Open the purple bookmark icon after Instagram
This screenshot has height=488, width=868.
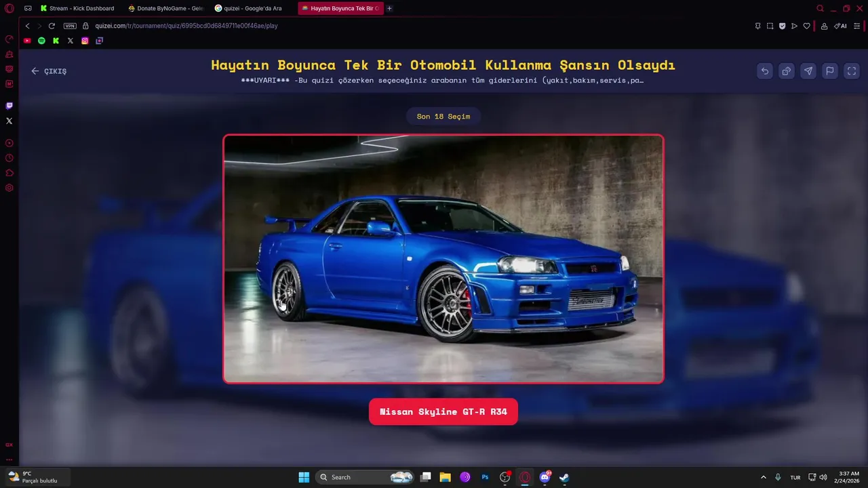pos(100,41)
